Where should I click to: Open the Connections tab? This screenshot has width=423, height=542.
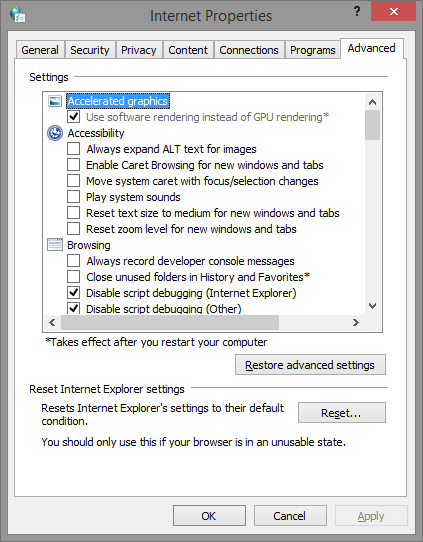pyautogui.click(x=249, y=50)
